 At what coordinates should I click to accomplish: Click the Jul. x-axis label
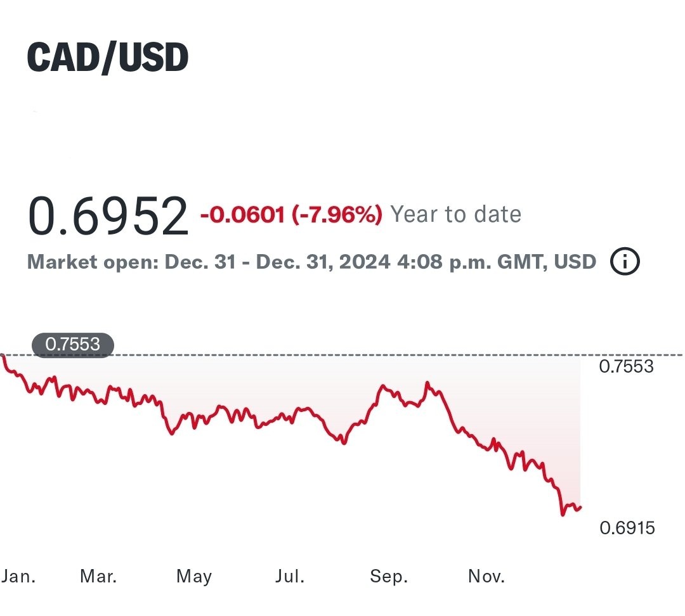[290, 576]
